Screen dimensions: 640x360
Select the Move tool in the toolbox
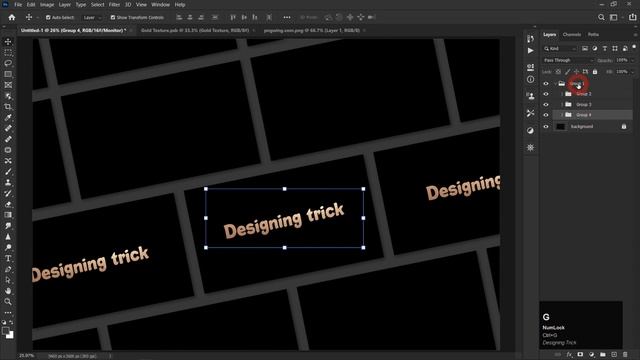(8, 42)
